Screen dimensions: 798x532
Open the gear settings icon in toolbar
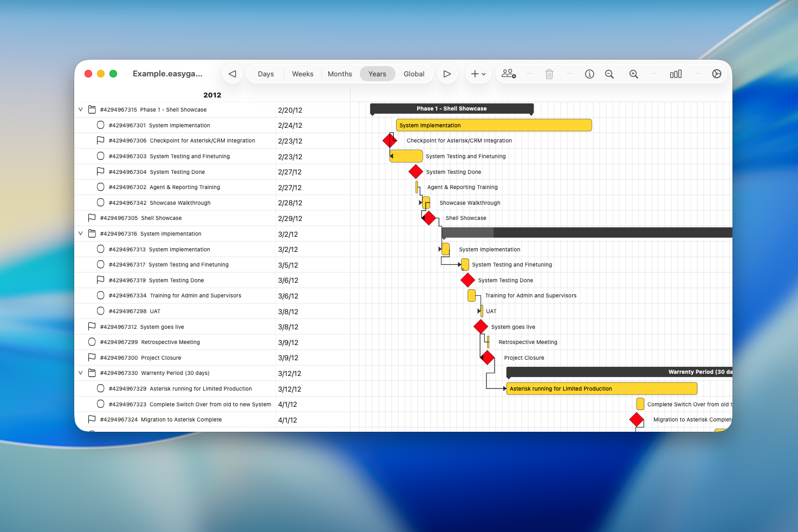pos(716,74)
